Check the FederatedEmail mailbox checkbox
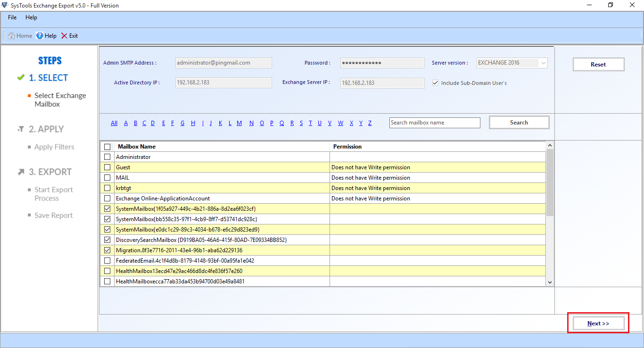The image size is (644, 348). coord(107,261)
